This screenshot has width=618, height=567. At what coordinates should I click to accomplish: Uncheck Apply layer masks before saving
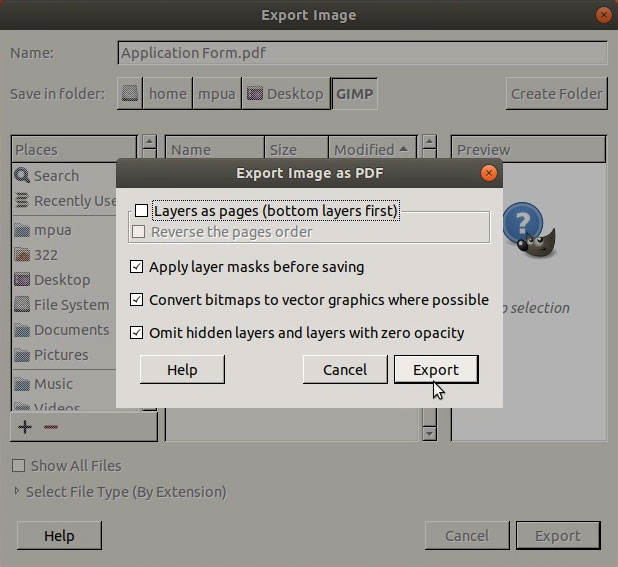click(136, 267)
